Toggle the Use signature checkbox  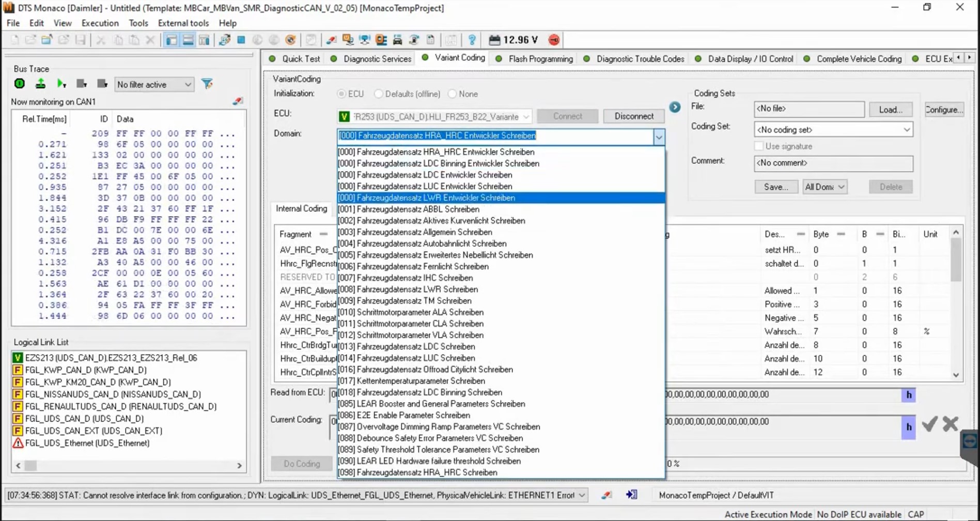click(758, 146)
